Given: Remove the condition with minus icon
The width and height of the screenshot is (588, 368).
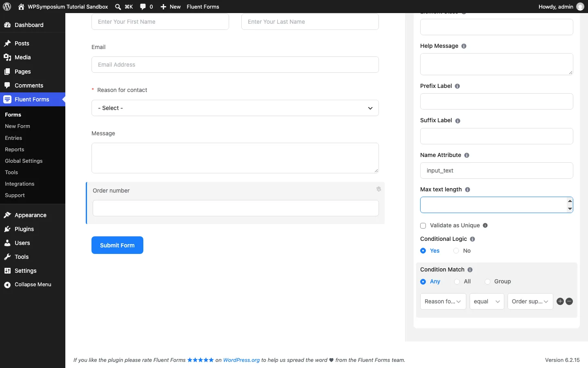Looking at the screenshot, I should point(569,301).
